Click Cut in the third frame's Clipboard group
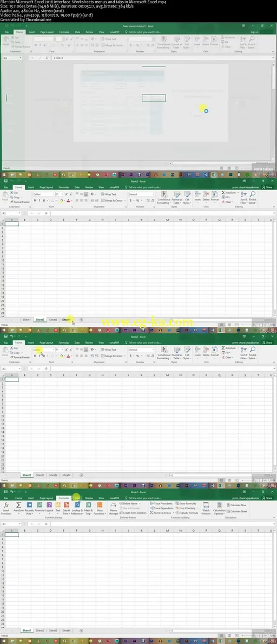Screen dimensions: 277x644 coord(14,348)
